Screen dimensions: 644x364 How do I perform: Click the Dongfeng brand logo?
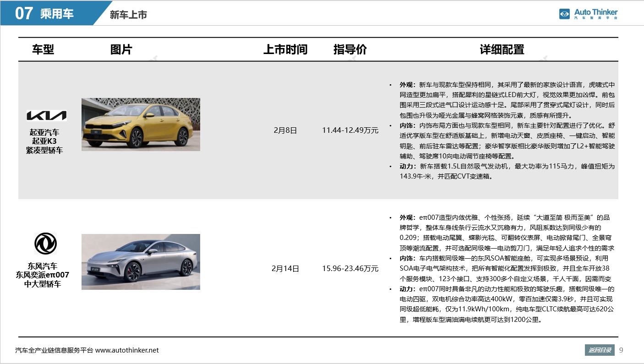pyautogui.click(x=46, y=244)
